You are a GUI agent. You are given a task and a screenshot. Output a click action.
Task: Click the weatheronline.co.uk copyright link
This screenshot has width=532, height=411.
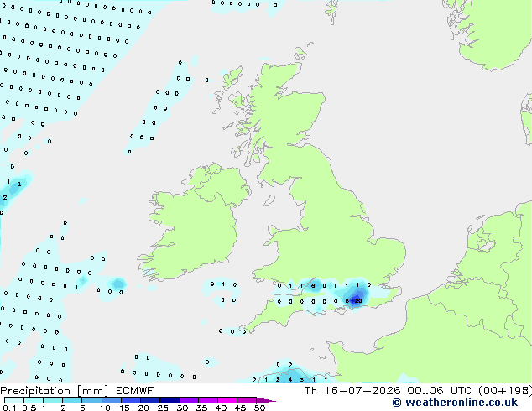tap(455, 402)
